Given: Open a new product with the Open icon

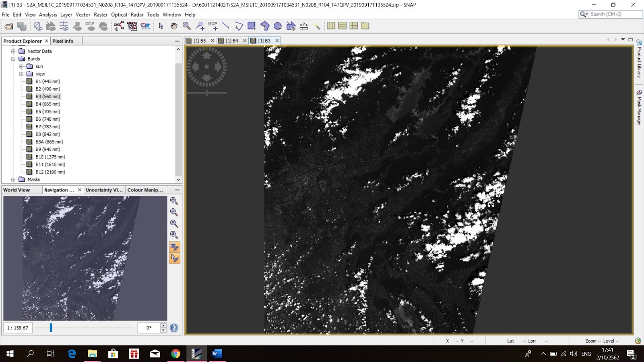Looking at the screenshot, I should pos(9,26).
